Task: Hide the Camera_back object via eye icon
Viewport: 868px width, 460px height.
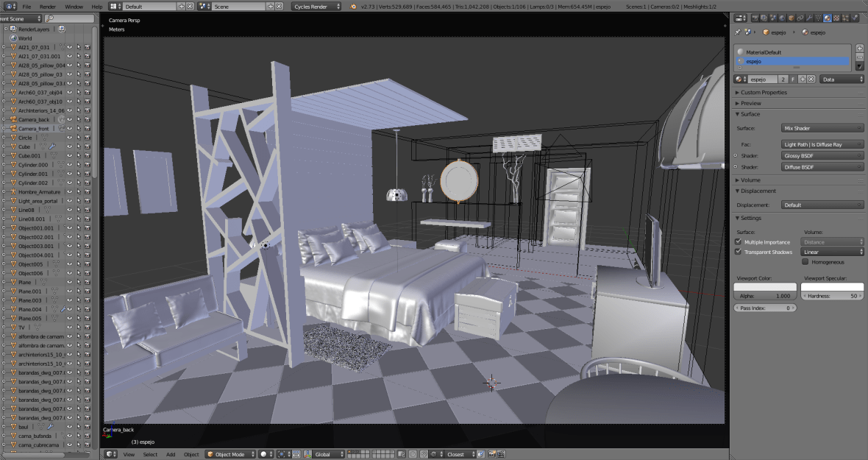Action: (x=70, y=119)
